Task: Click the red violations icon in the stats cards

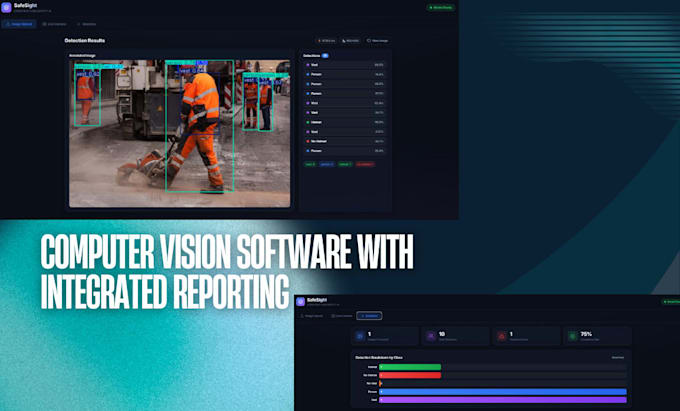Action: pyautogui.click(x=502, y=336)
